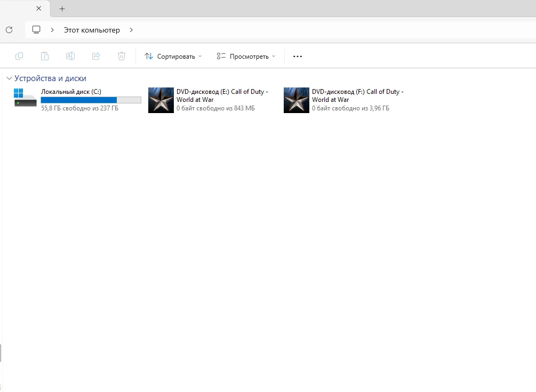This screenshot has height=392, width=536.
Task: Collapse the Устройства и диски group
Action: click(9, 78)
